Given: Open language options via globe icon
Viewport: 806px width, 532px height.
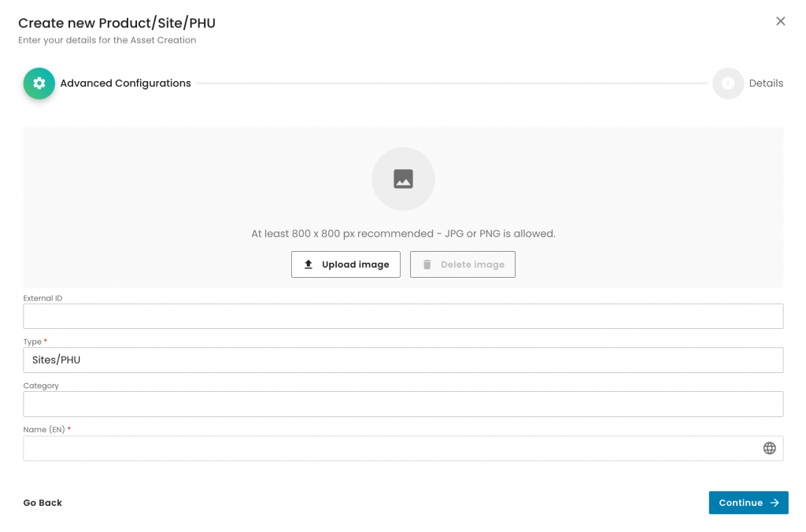Looking at the screenshot, I should (769, 449).
